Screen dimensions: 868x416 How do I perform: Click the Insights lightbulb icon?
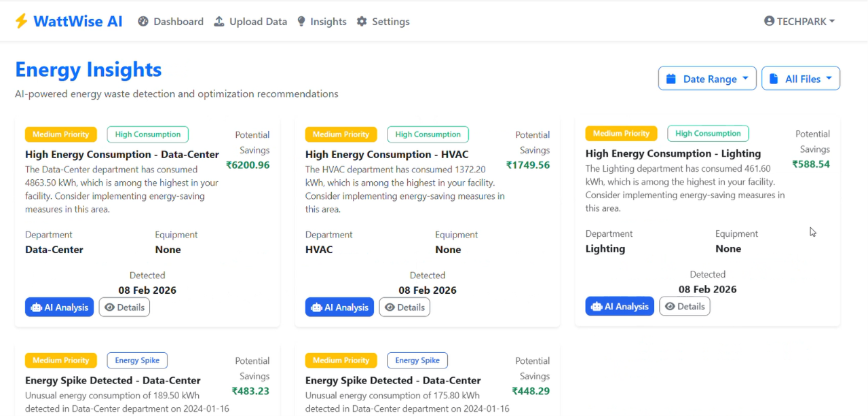(x=301, y=21)
